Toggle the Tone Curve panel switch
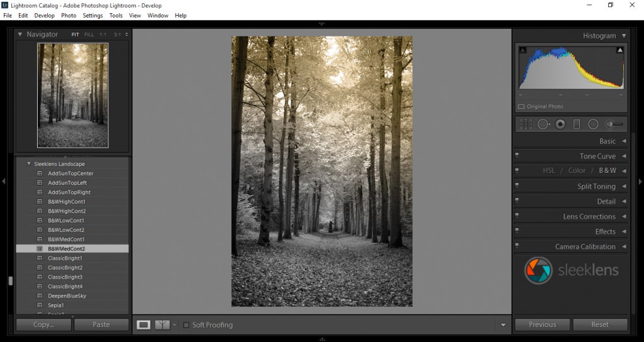 pos(517,155)
